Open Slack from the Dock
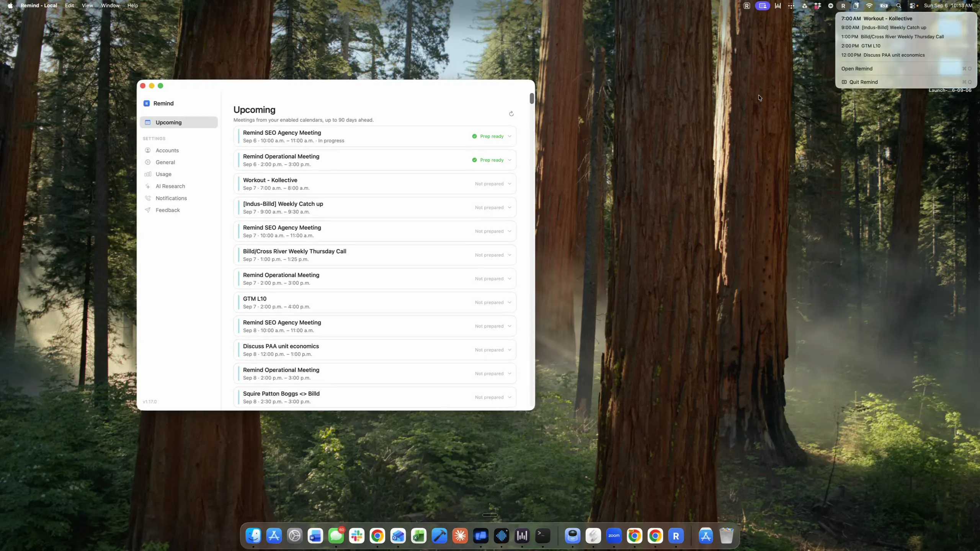 [x=357, y=536]
